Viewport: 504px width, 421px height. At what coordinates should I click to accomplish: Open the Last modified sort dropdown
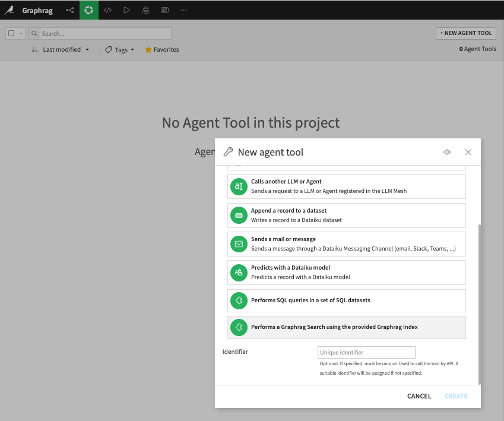(x=66, y=49)
